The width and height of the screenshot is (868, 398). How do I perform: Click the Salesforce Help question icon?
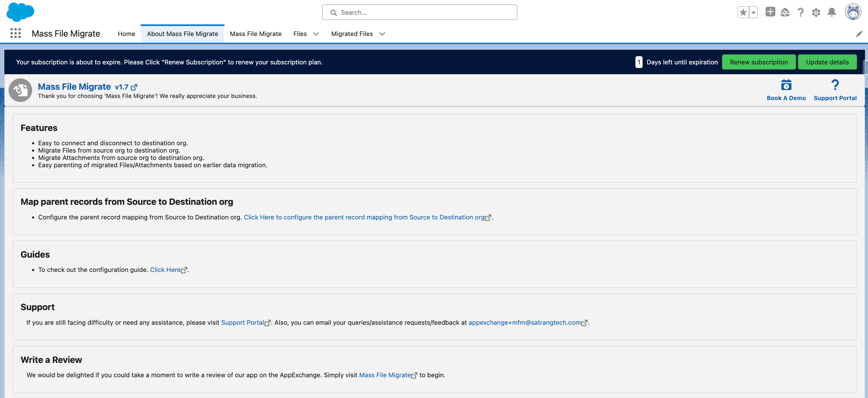[800, 13]
